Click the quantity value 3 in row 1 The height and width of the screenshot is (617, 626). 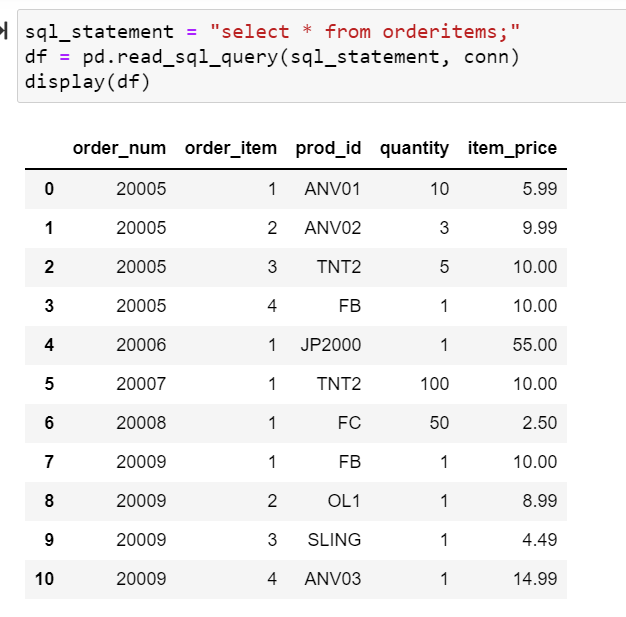pyautogui.click(x=444, y=228)
